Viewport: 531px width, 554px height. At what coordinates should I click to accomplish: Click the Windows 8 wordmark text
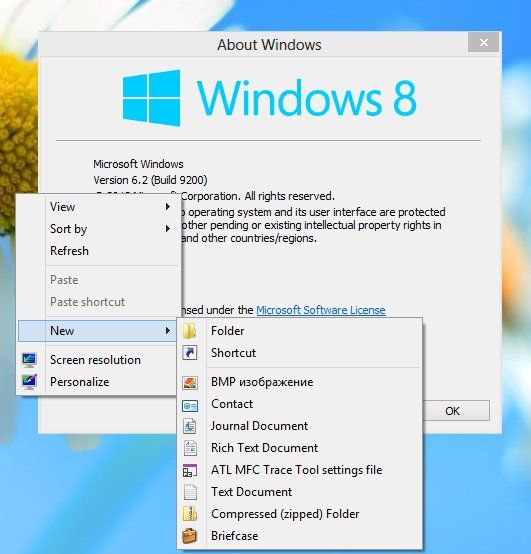[x=307, y=98]
